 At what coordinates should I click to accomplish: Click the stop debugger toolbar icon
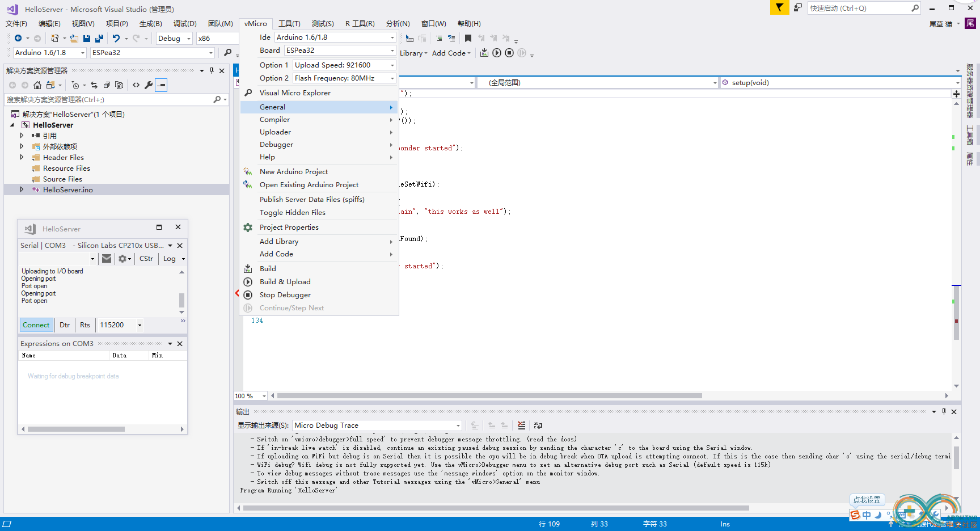[509, 53]
